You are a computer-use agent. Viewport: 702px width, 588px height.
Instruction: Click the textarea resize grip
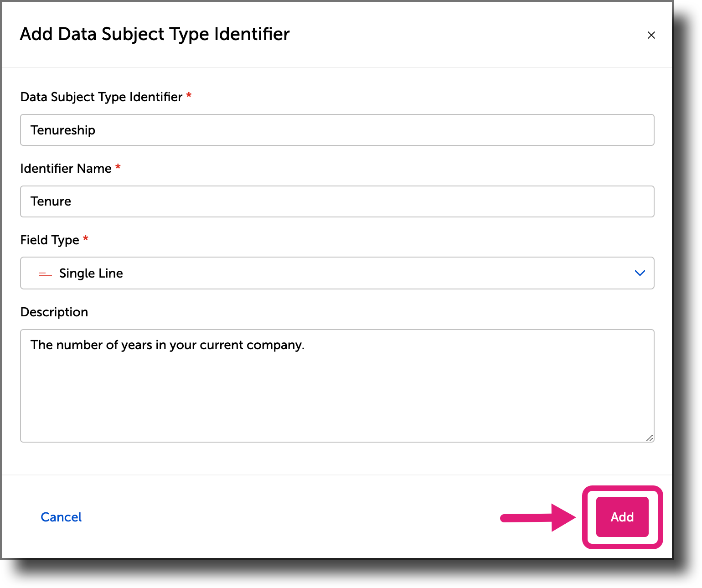(650, 437)
